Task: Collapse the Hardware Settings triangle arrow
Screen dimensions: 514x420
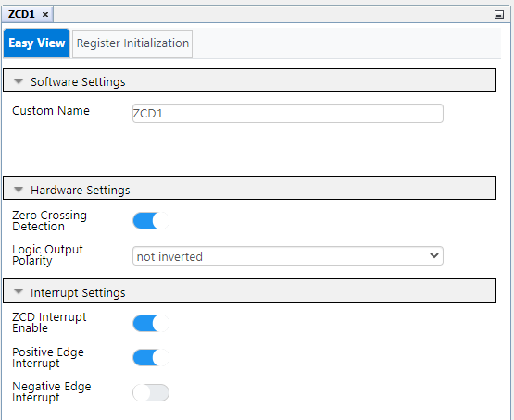Action: [x=19, y=190]
